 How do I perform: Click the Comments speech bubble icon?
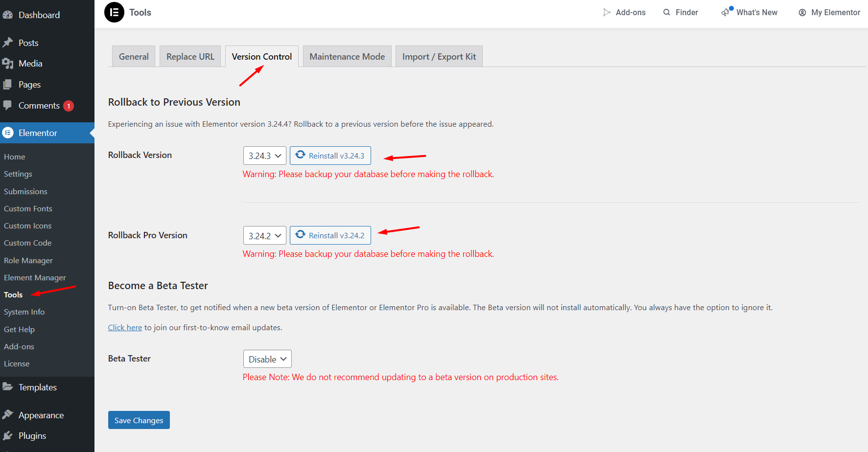(x=8, y=105)
